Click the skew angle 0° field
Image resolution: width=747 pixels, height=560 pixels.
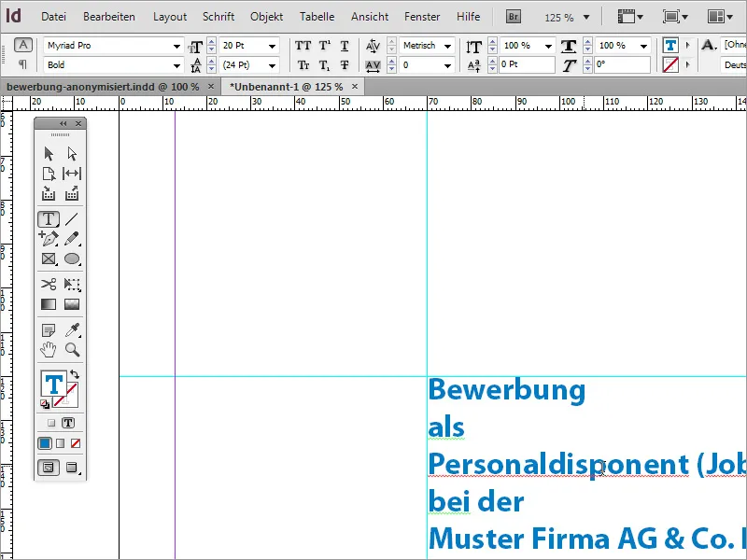(x=622, y=64)
